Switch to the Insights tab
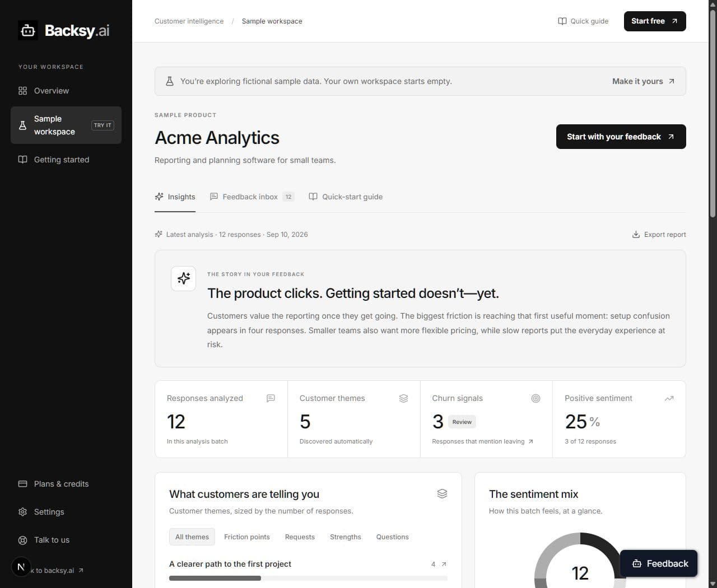Image resolution: width=717 pixels, height=588 pixels. coord(175,197)
